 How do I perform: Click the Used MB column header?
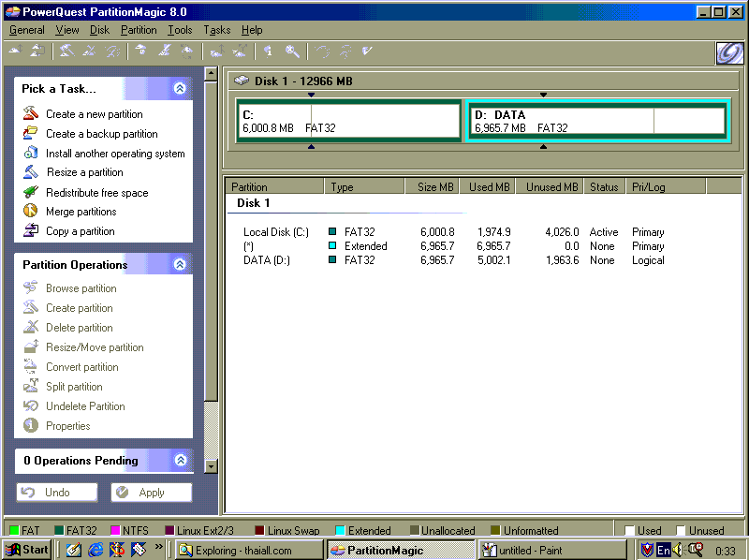click(489, 187)
